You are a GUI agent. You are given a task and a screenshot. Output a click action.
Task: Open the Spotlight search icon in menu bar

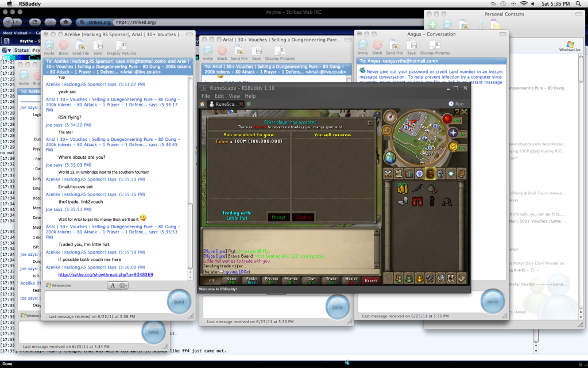pyautogui.click(x=578, y=4)
